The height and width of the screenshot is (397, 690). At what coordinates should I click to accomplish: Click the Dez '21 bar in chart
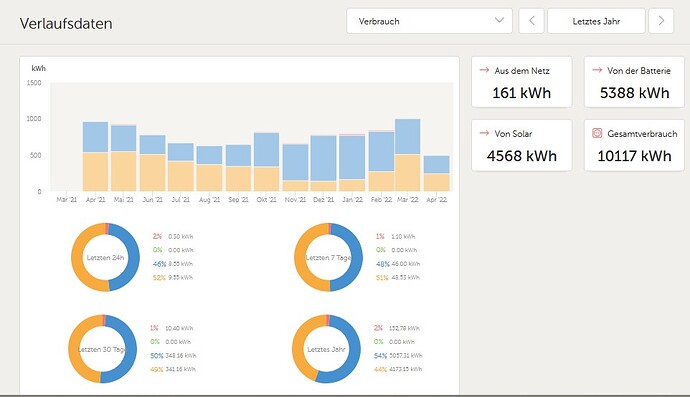click(x=323, y=163)
